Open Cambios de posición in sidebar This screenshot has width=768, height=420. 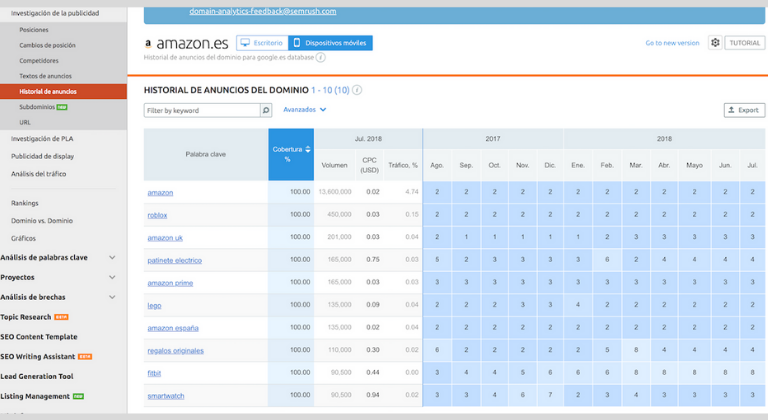click(47, 45)
